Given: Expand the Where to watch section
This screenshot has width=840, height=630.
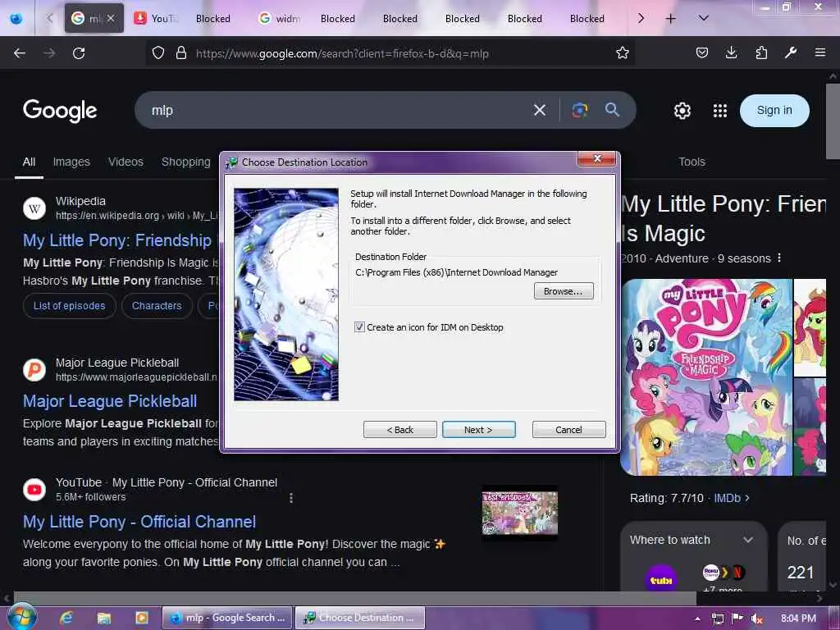Looking at the screenshot, I should point(748,540).
